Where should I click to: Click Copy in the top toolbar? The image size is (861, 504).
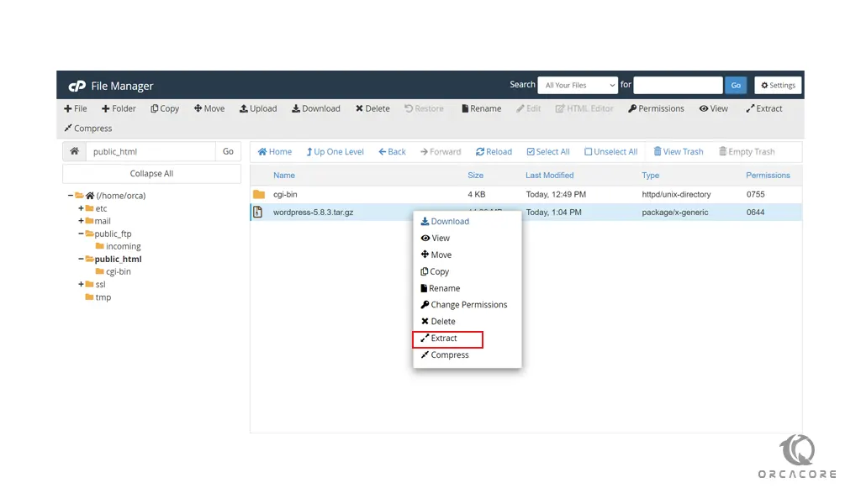coord(165,108)
